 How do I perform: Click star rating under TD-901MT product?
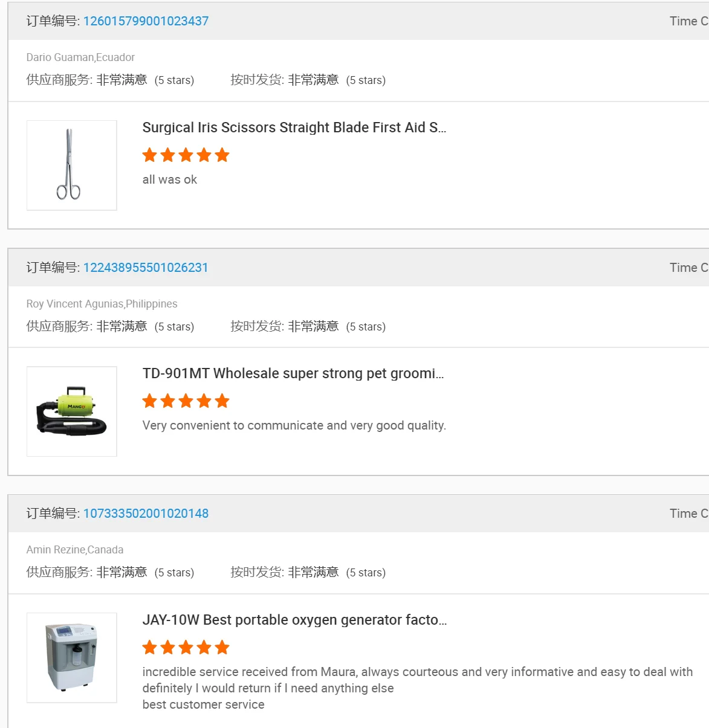(186, 401)
